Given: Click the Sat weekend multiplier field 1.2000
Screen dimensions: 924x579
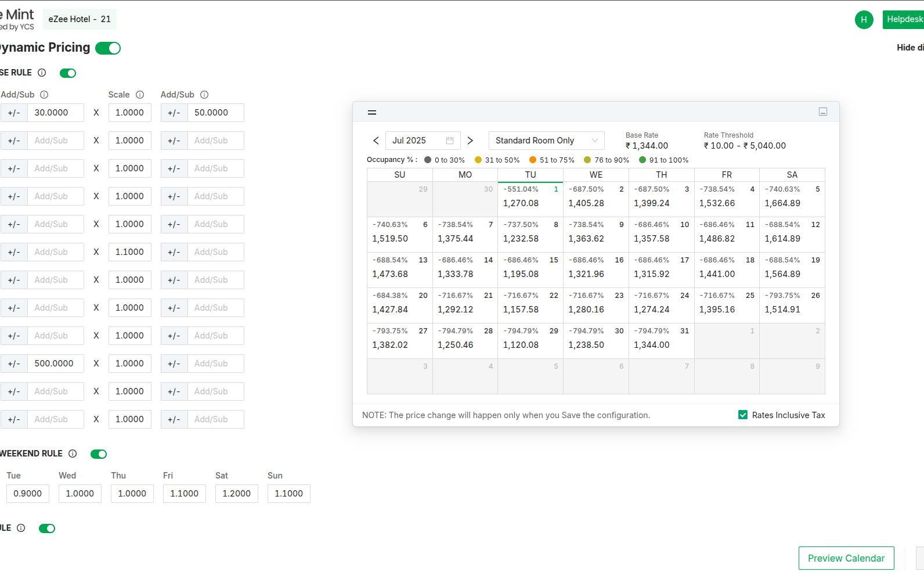Looking at the screenshot, I should [x=236, y=494].
